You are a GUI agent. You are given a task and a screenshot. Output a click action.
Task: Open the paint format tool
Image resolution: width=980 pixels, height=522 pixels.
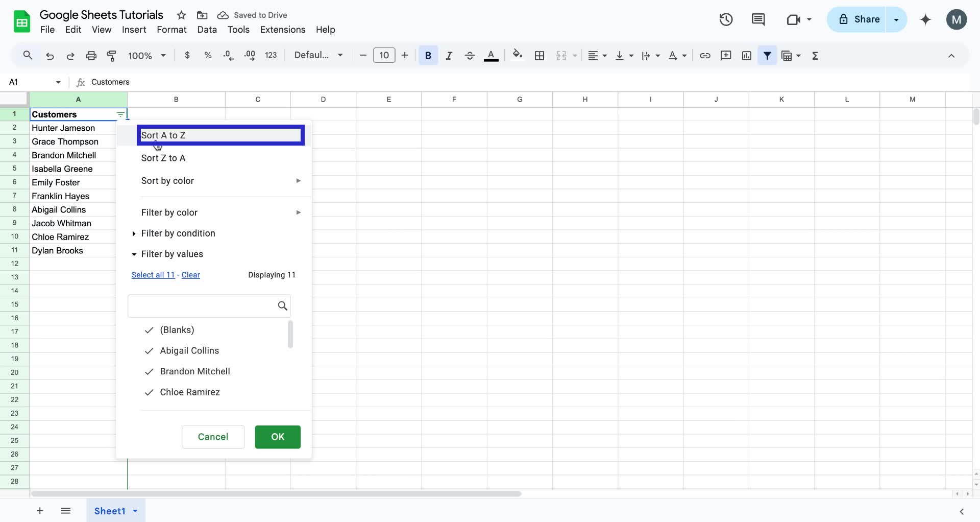tap(112, 55)
